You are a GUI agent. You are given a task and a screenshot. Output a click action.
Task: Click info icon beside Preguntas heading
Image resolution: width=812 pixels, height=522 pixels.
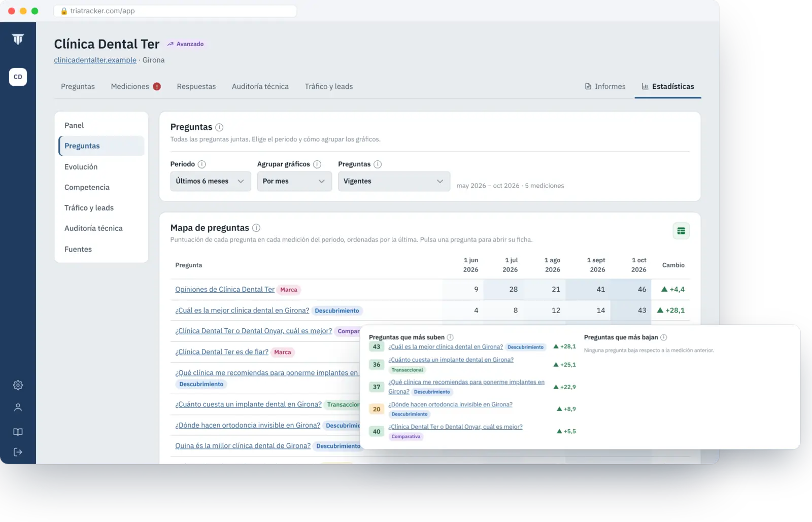click(219, 127)
